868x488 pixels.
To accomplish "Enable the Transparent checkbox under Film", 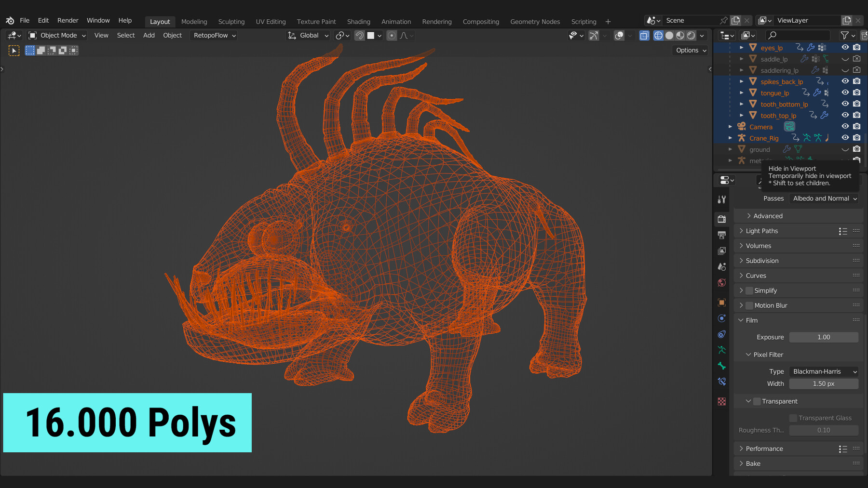I will [x=756, y=401].
